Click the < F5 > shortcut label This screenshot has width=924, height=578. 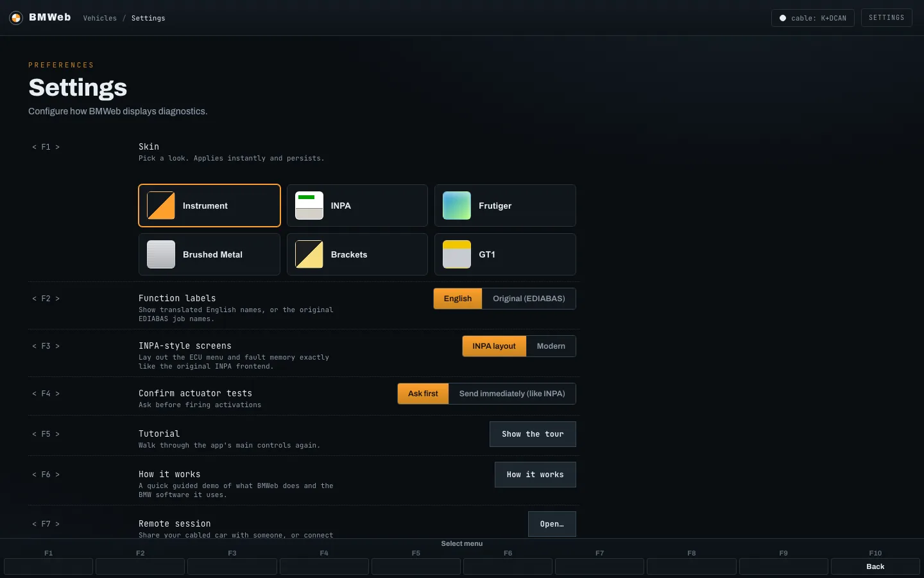(46, 434)
